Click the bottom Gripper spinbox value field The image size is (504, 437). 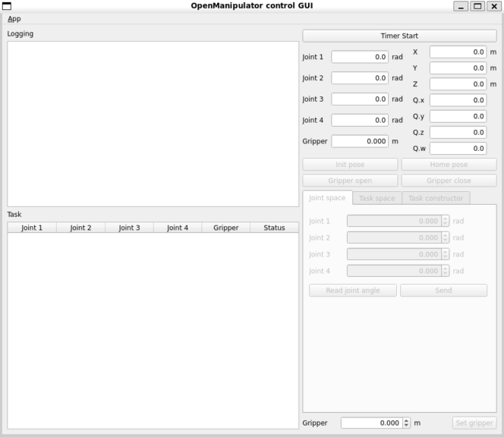click(370, 423)
